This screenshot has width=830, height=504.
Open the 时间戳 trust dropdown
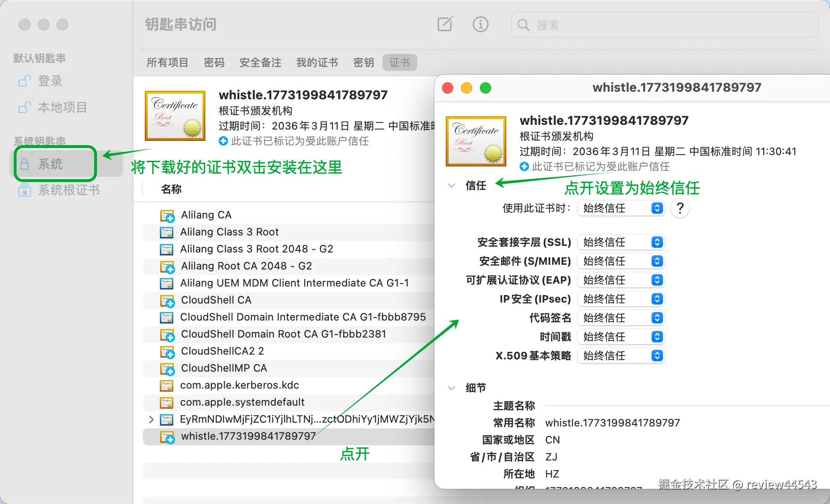coord(621,337)
